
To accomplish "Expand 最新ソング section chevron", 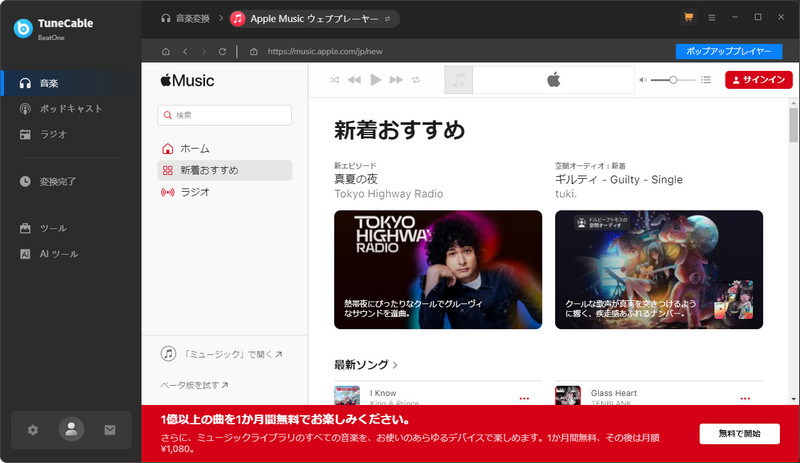I will (x=395, y=365).
